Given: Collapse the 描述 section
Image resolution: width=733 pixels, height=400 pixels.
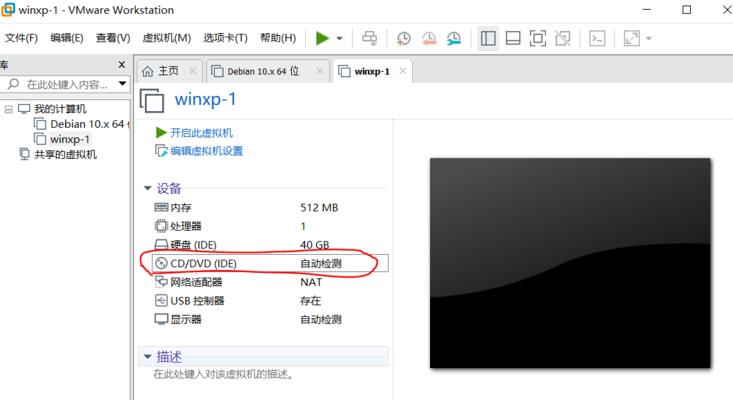Looking at the screenshot, I should (x=148, y=357).
